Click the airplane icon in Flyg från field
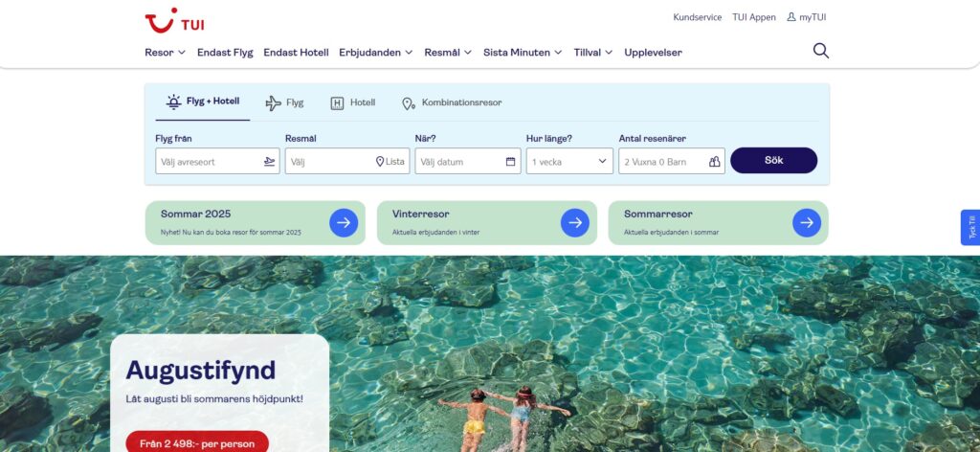This screenshot has height=452, width=980. click(269, 162)
